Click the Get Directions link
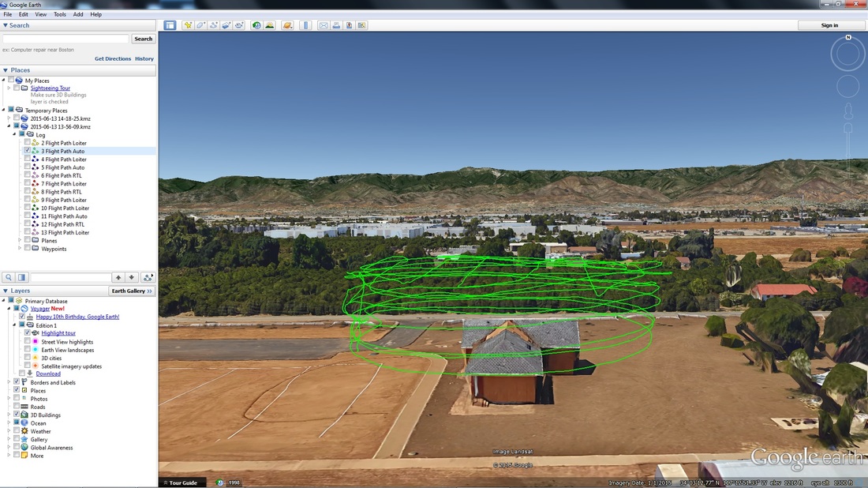Screen dimensions: 868x488 [113, 58]
